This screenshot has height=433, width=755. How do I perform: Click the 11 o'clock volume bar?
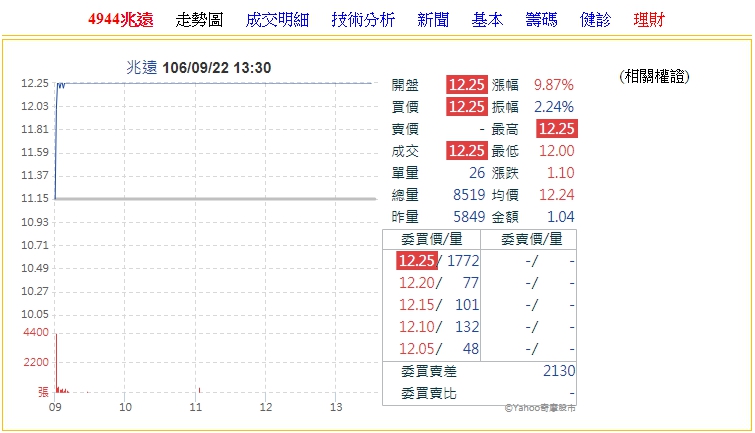pyautogui.click(x=199, y=390)
